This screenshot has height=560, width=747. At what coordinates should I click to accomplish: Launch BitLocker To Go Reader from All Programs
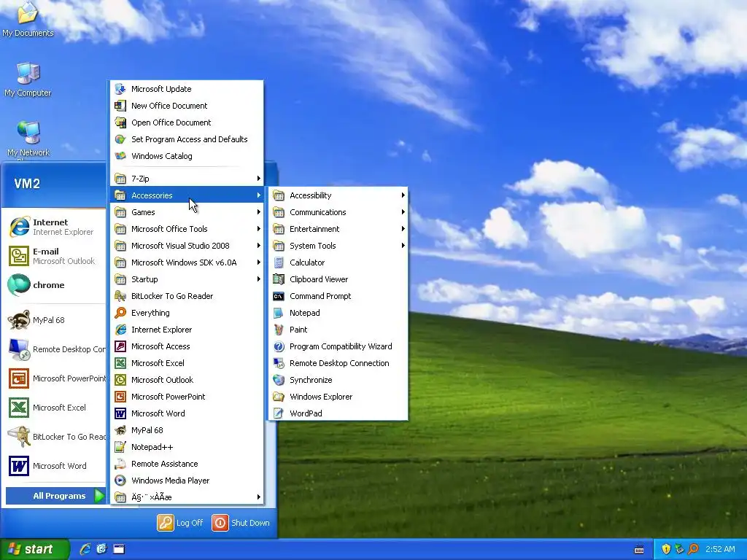[187, 296]
